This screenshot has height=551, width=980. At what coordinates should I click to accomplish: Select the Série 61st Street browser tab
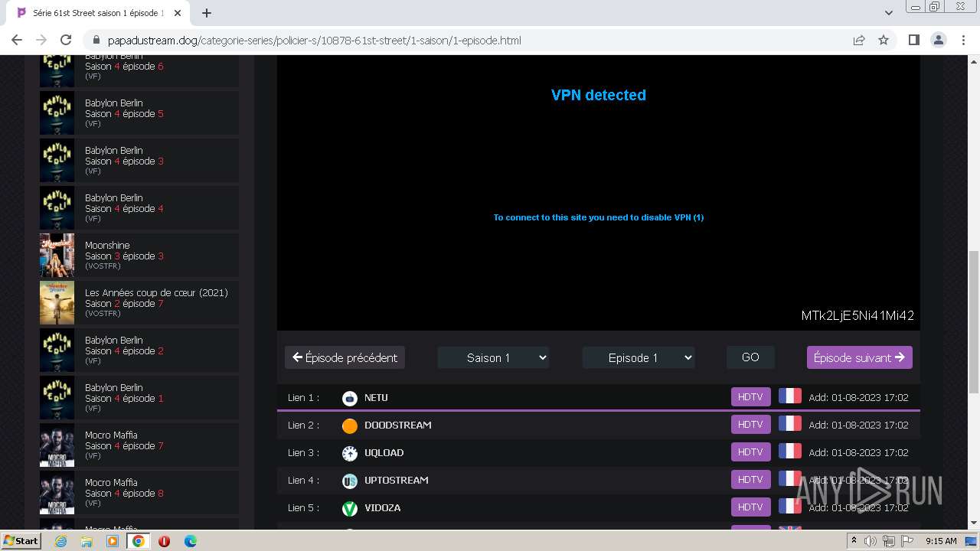point(100,13)
